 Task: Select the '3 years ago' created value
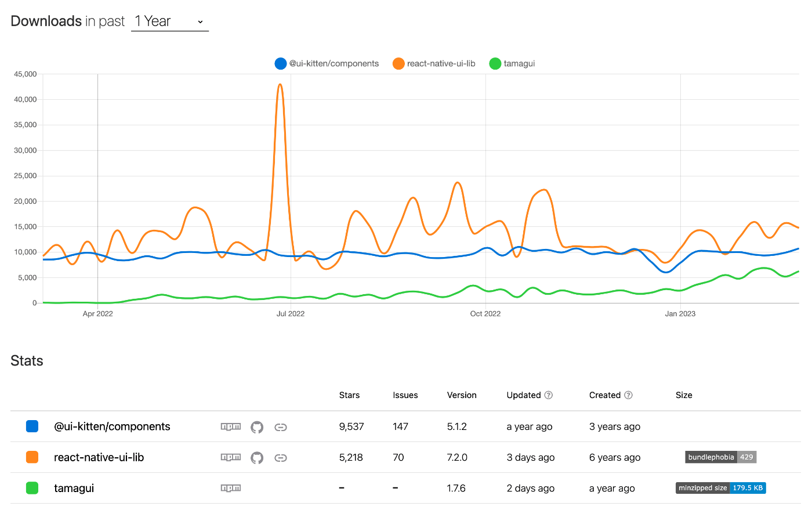tap(615, 426)
